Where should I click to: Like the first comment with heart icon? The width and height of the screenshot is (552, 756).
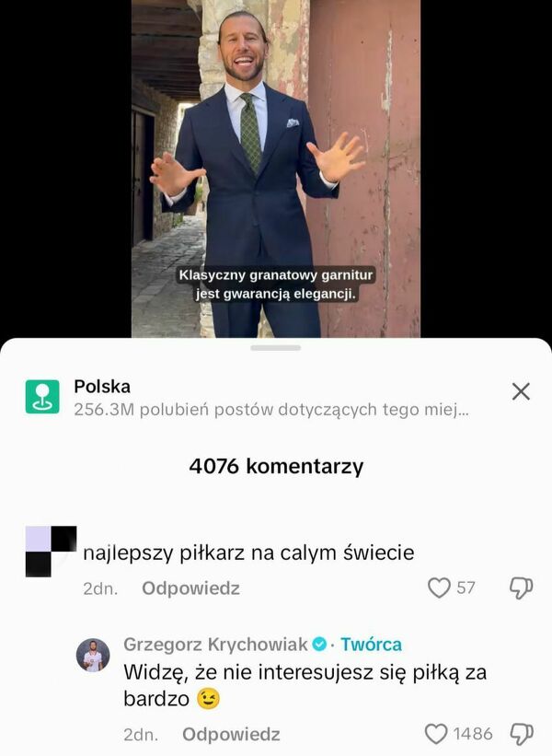click(x=439, y=587)
